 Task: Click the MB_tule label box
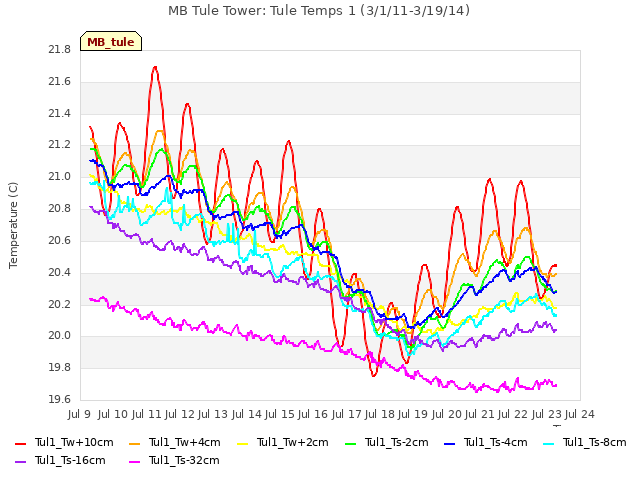point(111,41)
